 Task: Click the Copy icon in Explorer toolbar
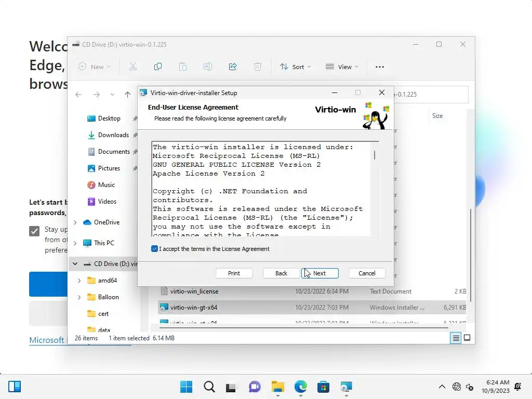[158, 67]
